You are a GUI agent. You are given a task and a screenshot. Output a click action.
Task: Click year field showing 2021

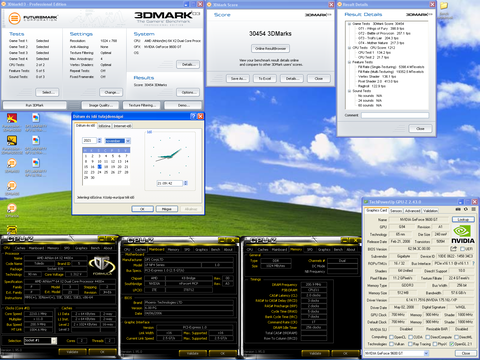89,141
